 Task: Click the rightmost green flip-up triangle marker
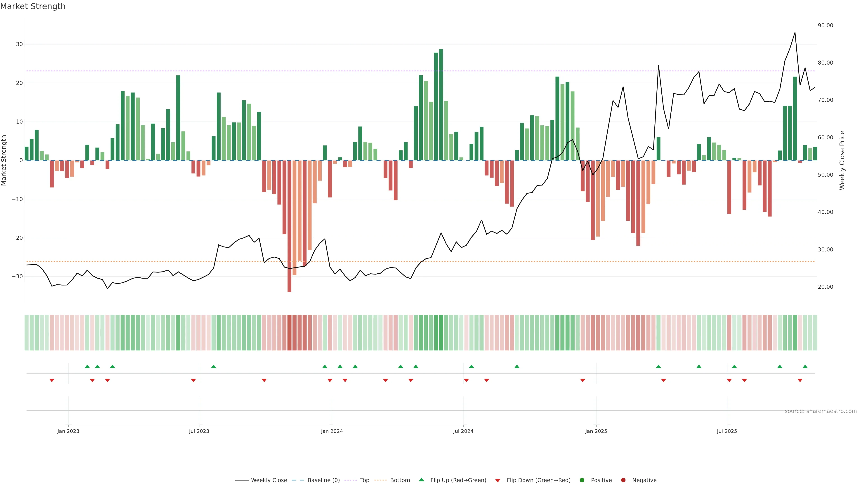[805, 366]
